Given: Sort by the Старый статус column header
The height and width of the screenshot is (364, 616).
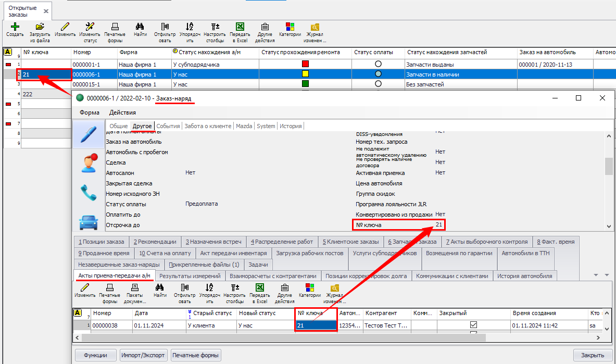Looking at the screenshot, I should [x=211, y=313].
